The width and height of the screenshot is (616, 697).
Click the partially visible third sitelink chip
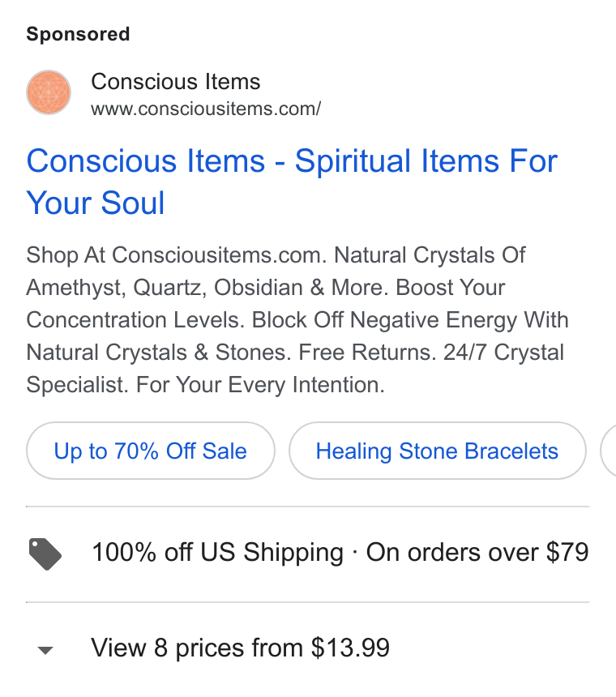[x=608, y=451]
